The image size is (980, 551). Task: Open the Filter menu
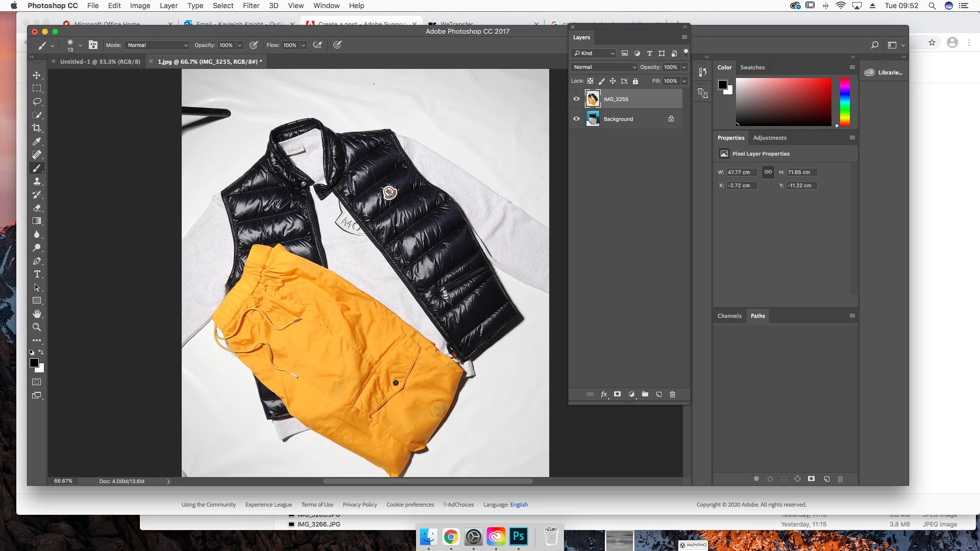[x=251, y=6]
